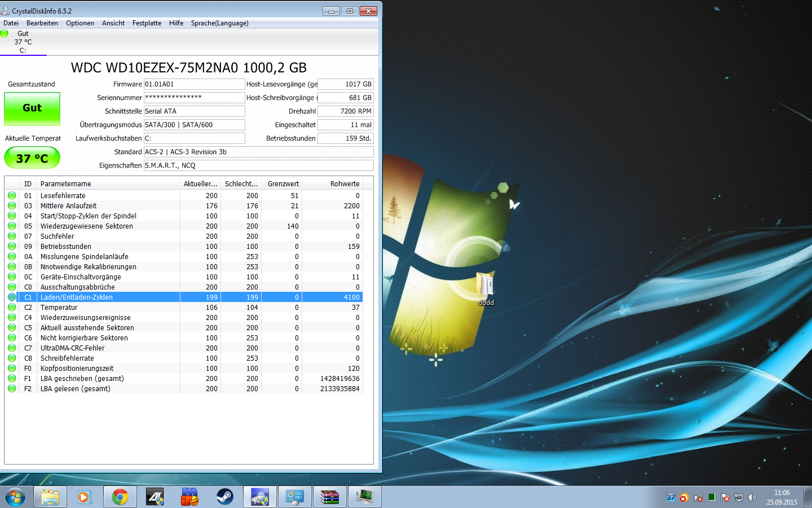Select the UltraDMA-CRC-Fehler row
This screenshot has height=508, width=812.
(184, 348)
